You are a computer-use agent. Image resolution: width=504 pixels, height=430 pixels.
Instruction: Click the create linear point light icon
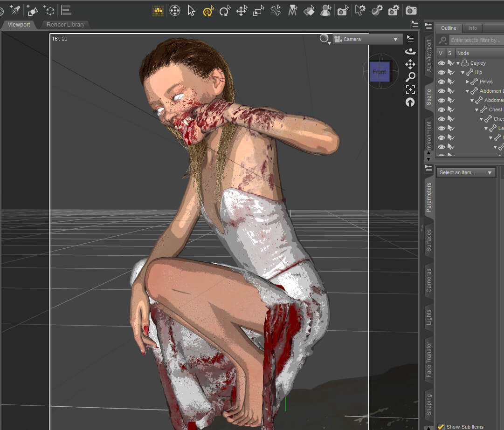tap(32, 10)
